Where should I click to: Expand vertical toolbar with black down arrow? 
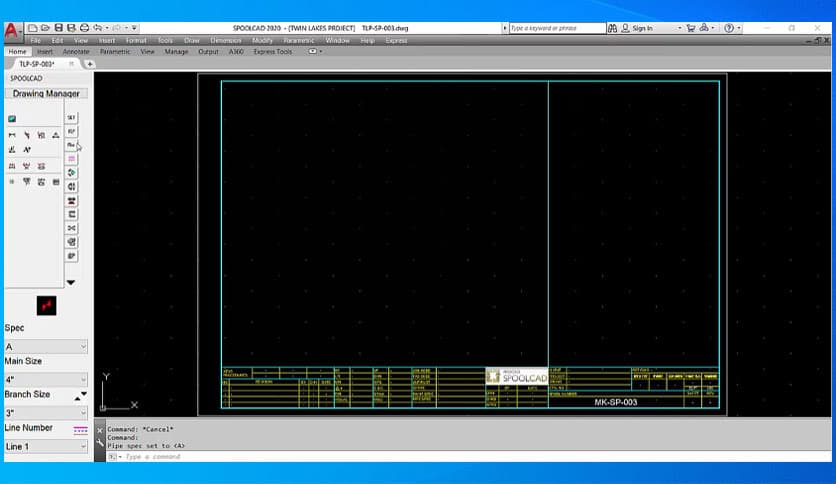pyautogui.click(x=70, y=283)
